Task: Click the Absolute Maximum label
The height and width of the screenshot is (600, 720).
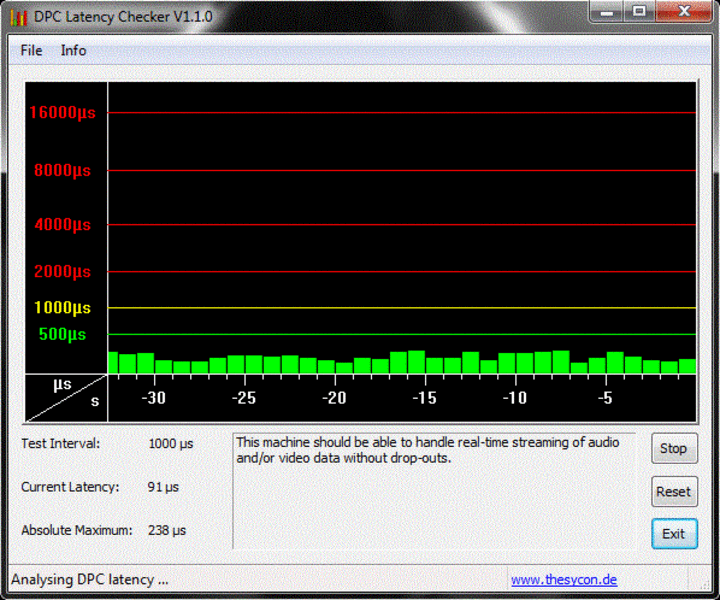Action: tap(77, 530)
